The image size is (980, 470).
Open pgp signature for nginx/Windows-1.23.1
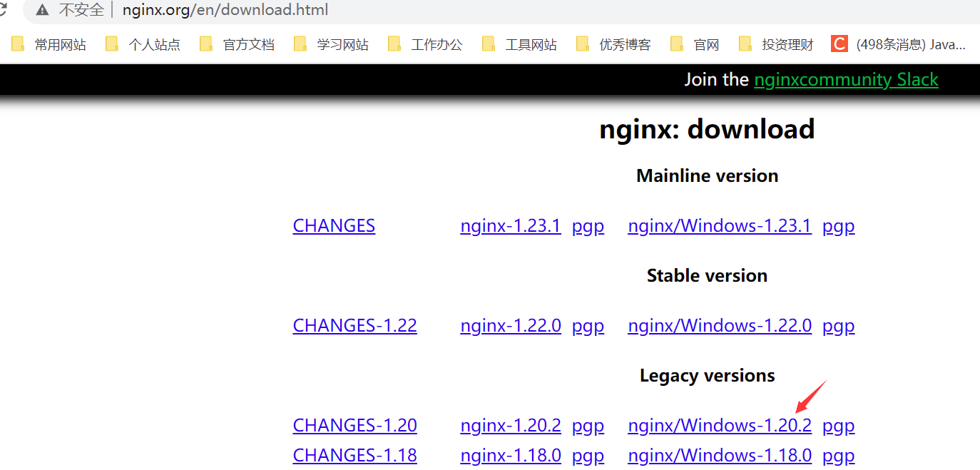point(838,227)
